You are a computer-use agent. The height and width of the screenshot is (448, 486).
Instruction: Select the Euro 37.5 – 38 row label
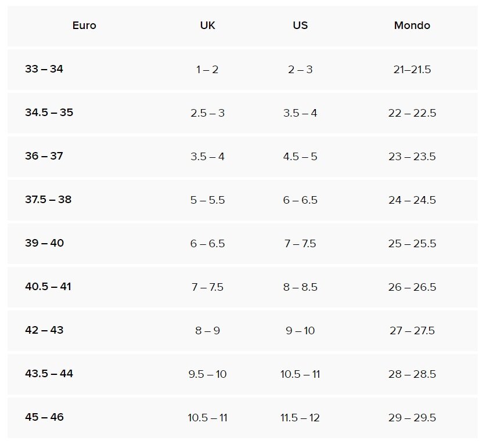[x=48, y=200]
